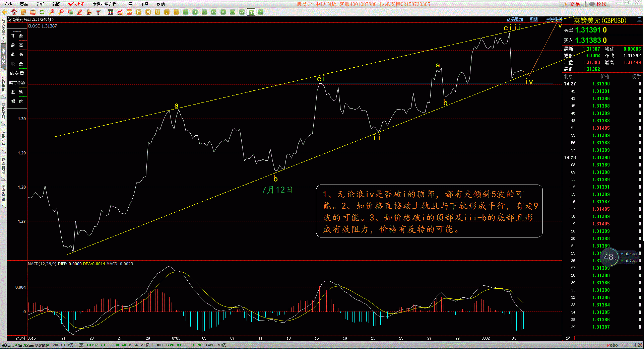Open the quote list table icon

coord(111,12)
